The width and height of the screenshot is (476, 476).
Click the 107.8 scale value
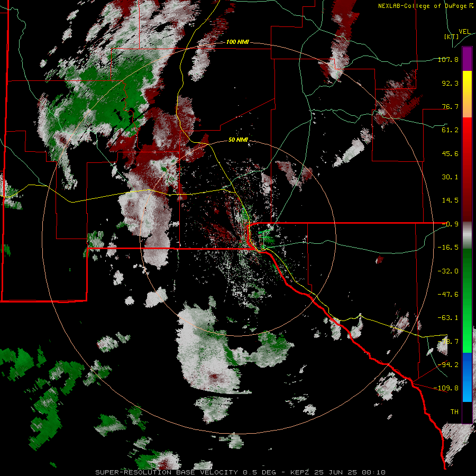(448, 59)
